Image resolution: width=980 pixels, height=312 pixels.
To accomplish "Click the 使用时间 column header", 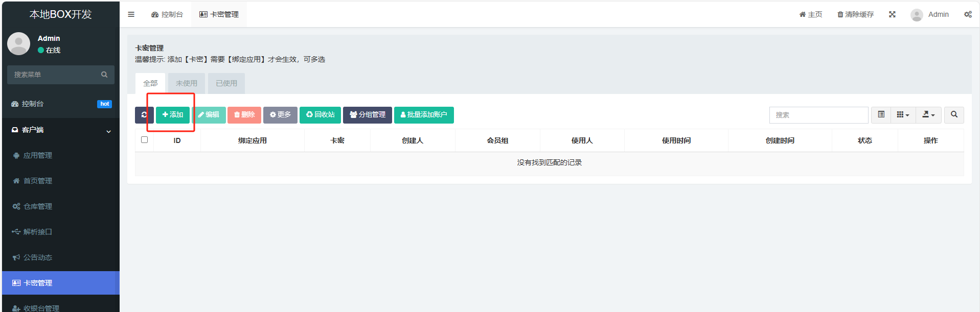I will point(676,140).
